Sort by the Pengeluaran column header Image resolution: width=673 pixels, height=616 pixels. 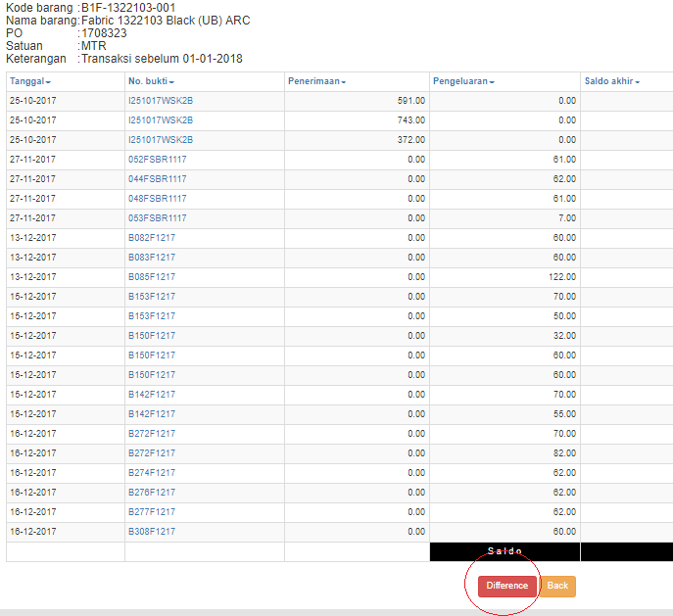[x=463, y=81]
